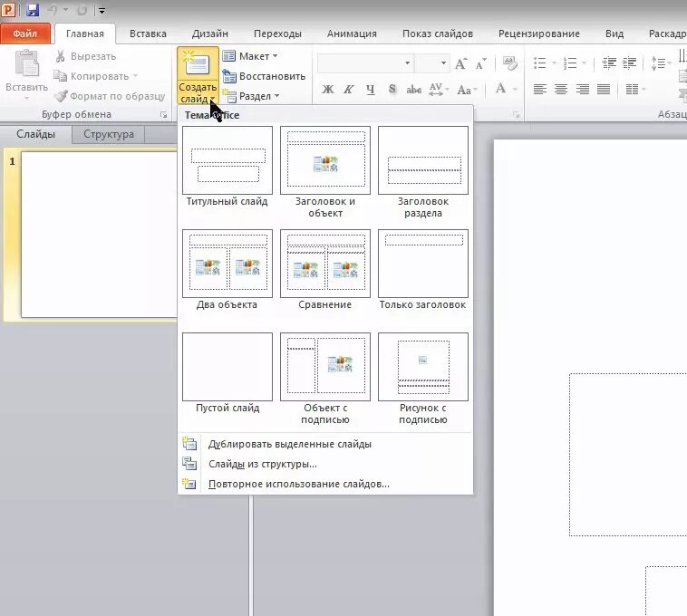This screenshot has height=616, width=687.
Task: Click the Создать слайд new slide icon
Action: click(x=198, y=64)
